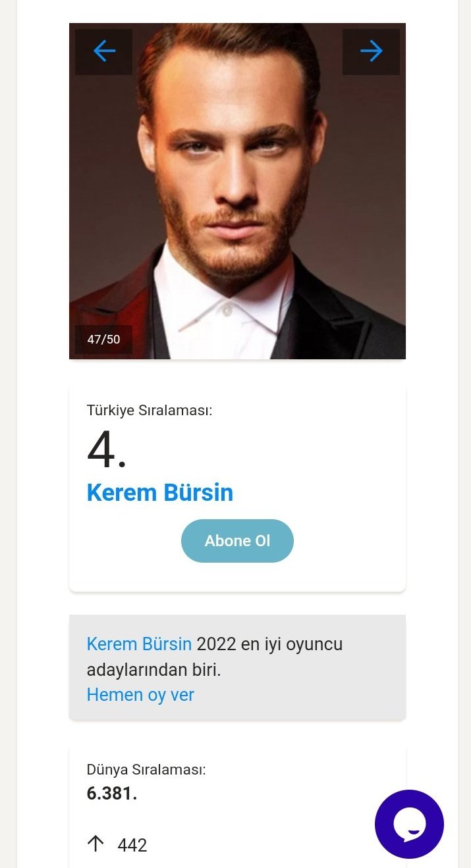Subscribe using the Abone Ol button
This screenshot has height=868, width=471.
click(x=237, y=541)
